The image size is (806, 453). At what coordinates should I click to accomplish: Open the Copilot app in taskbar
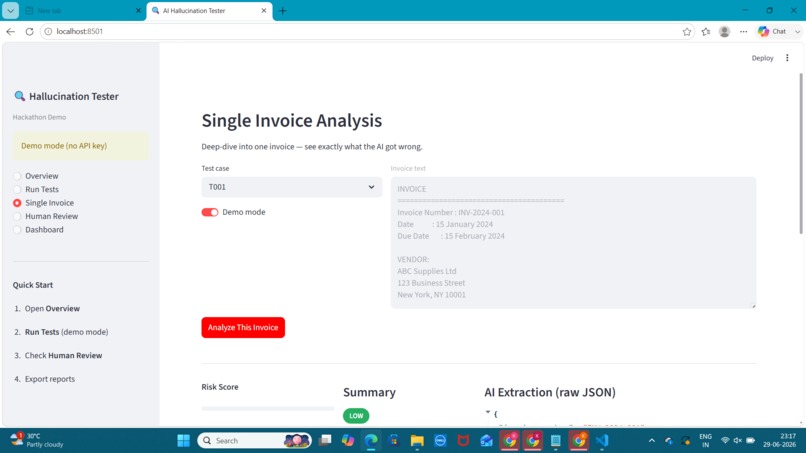(348, 441)
